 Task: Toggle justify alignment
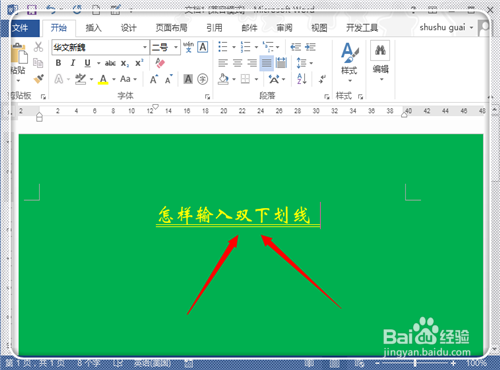[x=267, y=63]
